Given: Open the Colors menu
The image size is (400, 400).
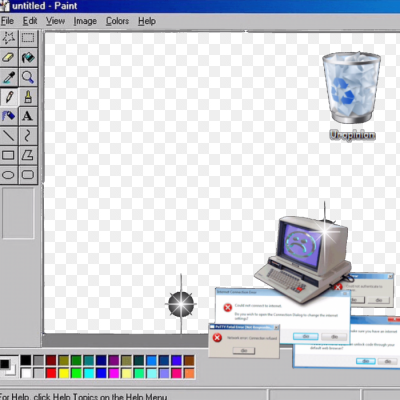Looking at the screenshot, I should [117, 21].
